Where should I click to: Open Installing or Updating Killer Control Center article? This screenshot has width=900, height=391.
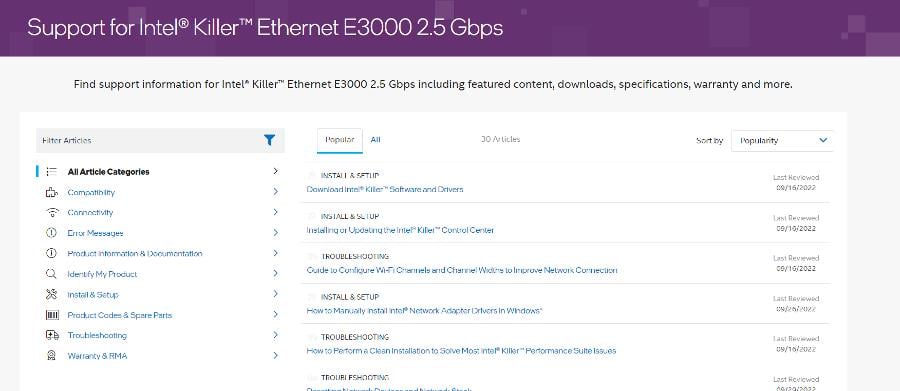(400, 230)
